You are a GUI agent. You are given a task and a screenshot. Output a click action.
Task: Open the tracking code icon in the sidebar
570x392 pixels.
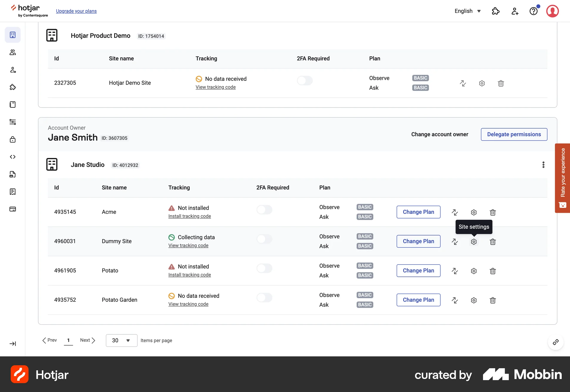coord(13,157)
